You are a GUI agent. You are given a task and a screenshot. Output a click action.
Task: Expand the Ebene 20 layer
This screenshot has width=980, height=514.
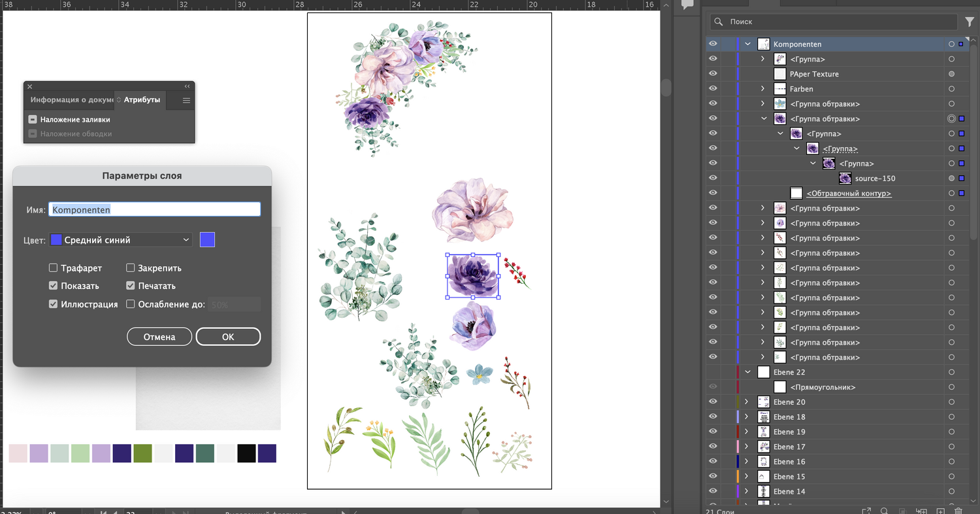click(x=746, y=402)
